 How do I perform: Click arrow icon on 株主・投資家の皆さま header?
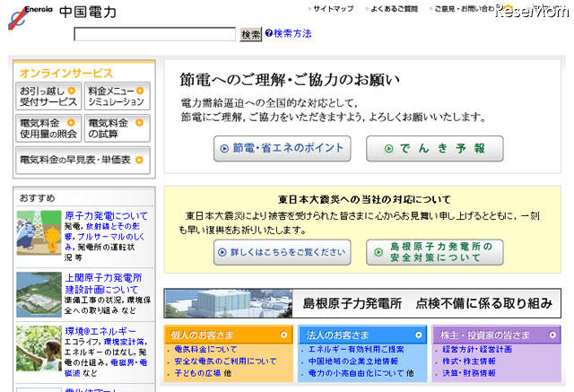pyautogui.click(x=552, y=335)
